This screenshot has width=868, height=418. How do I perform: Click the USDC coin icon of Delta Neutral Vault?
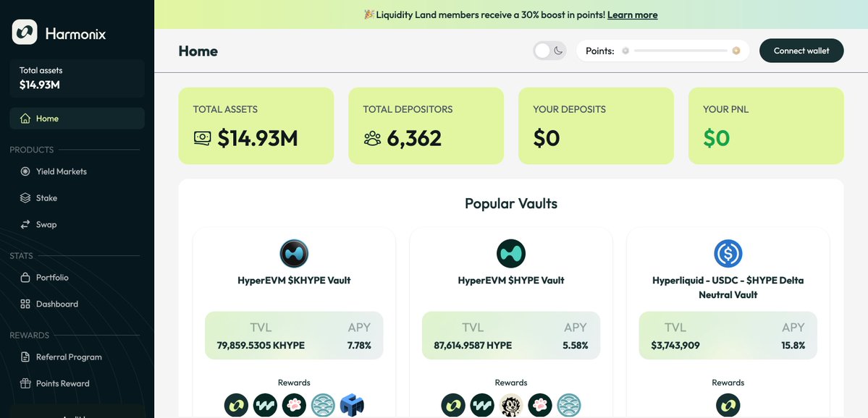coord(728,254)
